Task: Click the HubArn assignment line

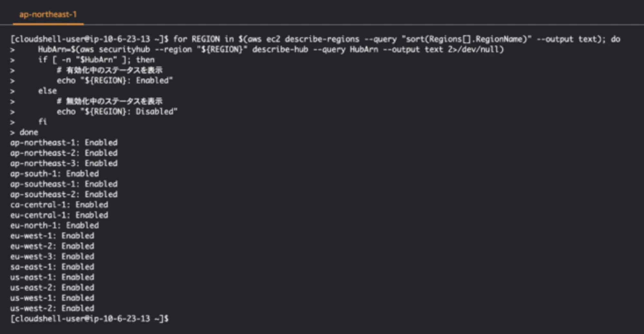Action: 270,50
